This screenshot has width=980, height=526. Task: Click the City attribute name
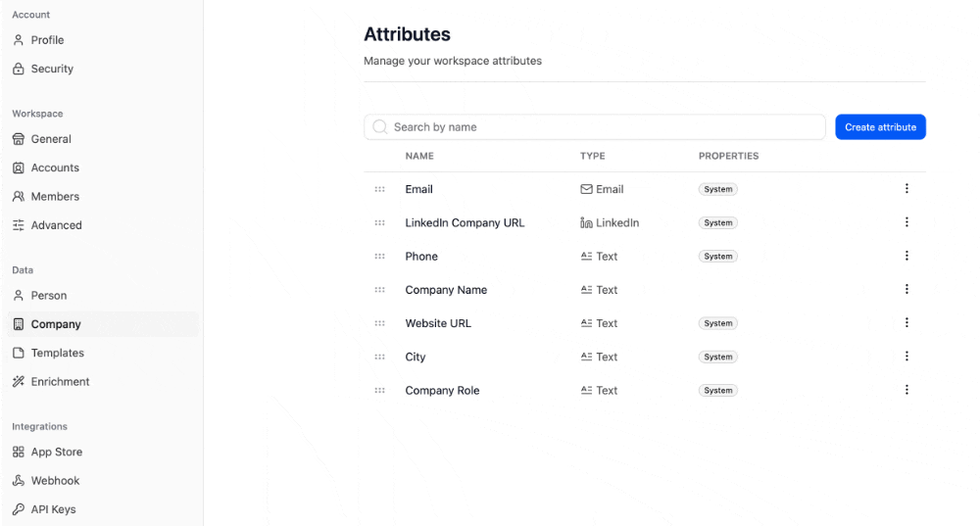point(416,357)
